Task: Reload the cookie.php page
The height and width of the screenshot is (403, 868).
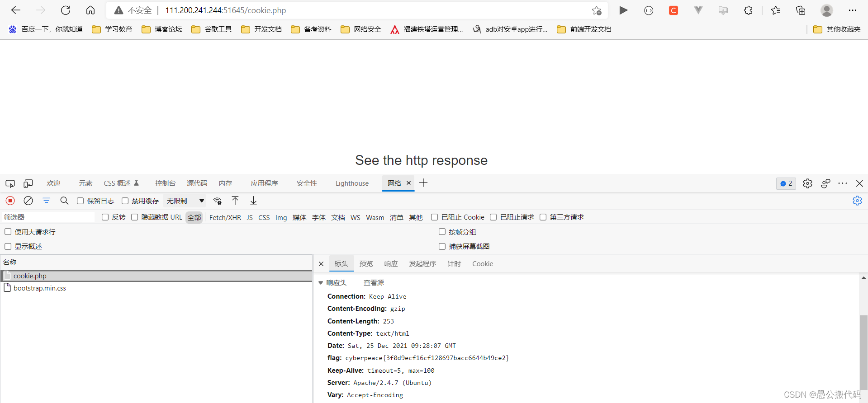Action: coord(66,10)
